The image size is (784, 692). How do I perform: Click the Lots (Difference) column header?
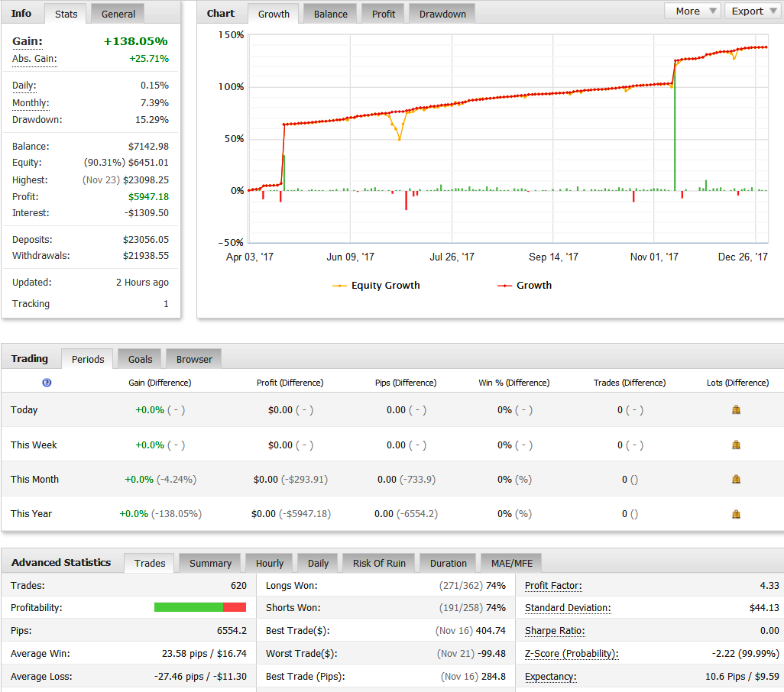pos(738,383)
